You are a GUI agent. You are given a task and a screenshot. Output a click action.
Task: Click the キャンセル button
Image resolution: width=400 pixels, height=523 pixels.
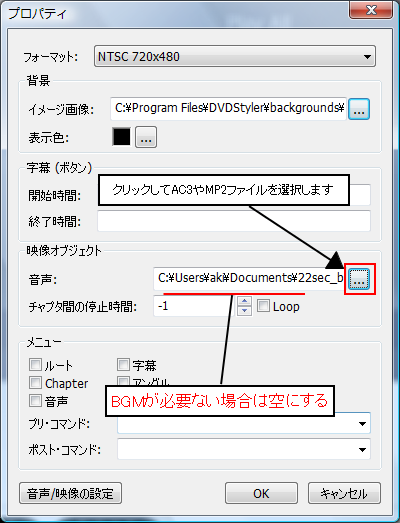pos(344,493)
